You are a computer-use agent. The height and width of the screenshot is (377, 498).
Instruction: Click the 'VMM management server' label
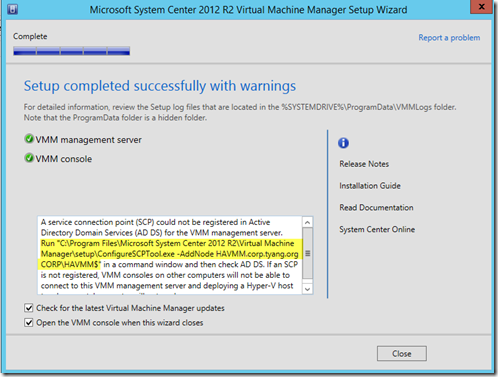89,140
